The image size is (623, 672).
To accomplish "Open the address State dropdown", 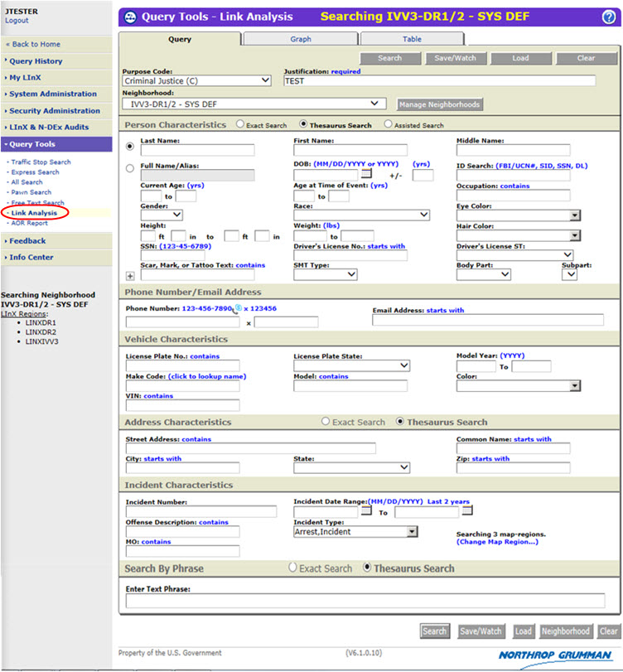I will 352,467.
